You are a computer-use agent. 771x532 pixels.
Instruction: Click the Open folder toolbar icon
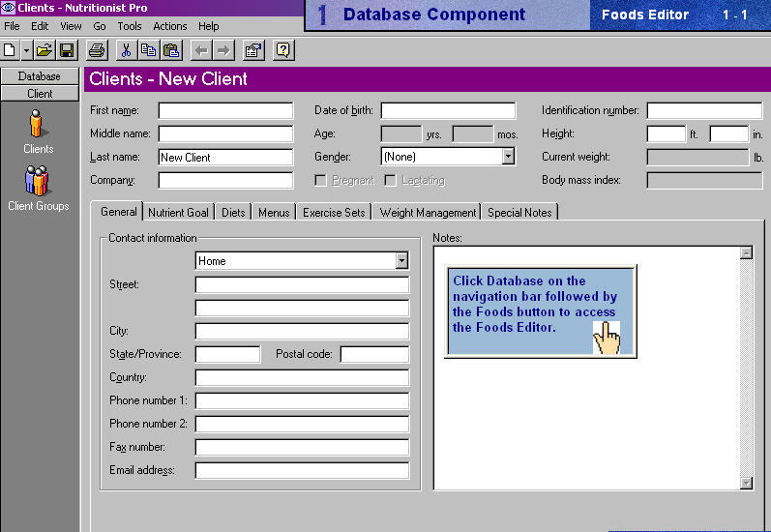pyautogui.click(x=44, y=50)
